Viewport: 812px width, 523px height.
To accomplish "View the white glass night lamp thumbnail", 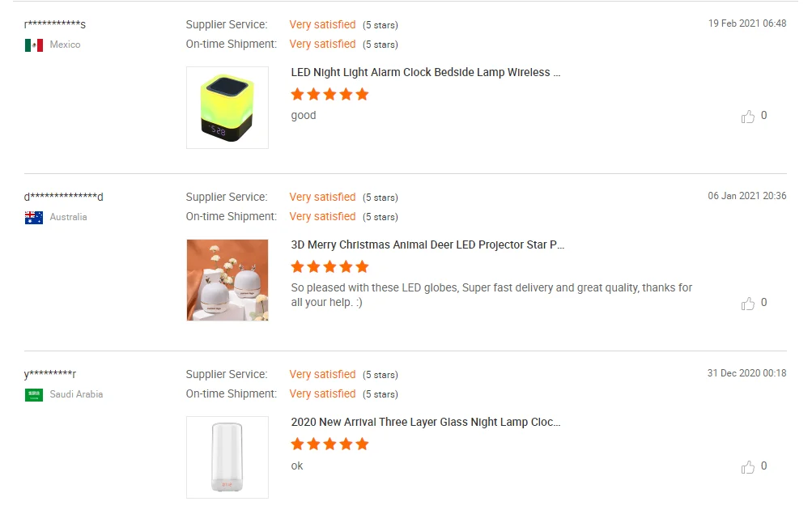I will click(227, 457).
